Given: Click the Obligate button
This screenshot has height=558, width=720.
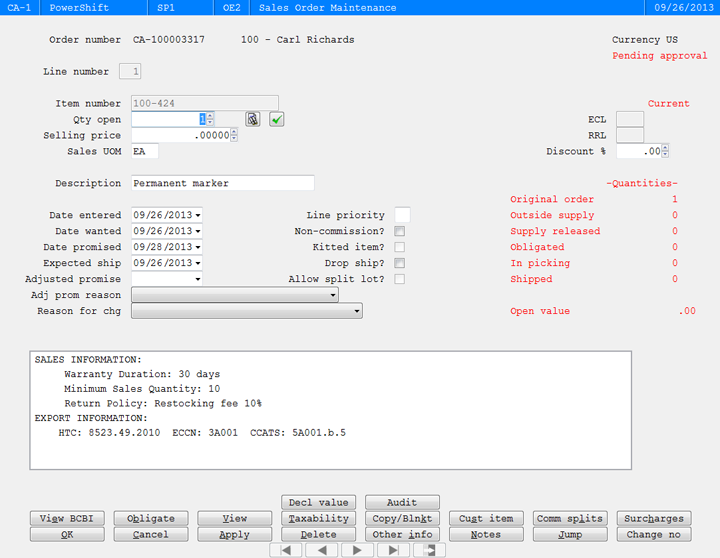Looking at the screenshot, I should 151,519.
